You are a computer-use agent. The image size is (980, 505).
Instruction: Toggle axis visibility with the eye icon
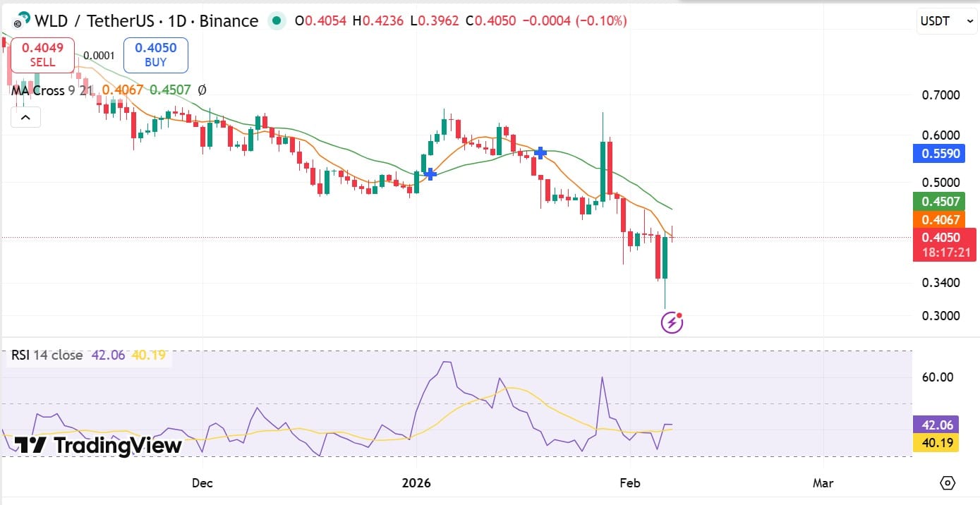point(948,483)
